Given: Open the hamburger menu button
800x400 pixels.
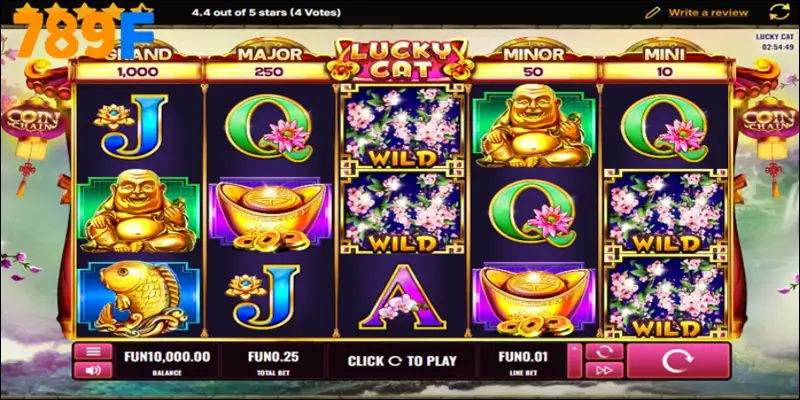Looking at the screenshot, I should point(93,352).
